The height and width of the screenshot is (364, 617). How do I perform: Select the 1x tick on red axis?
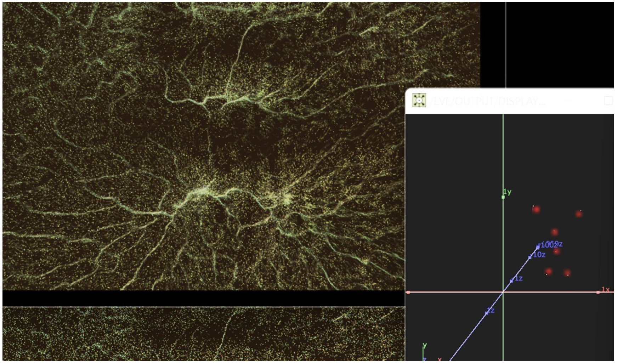pyautogui.click(x=598, y=292)
